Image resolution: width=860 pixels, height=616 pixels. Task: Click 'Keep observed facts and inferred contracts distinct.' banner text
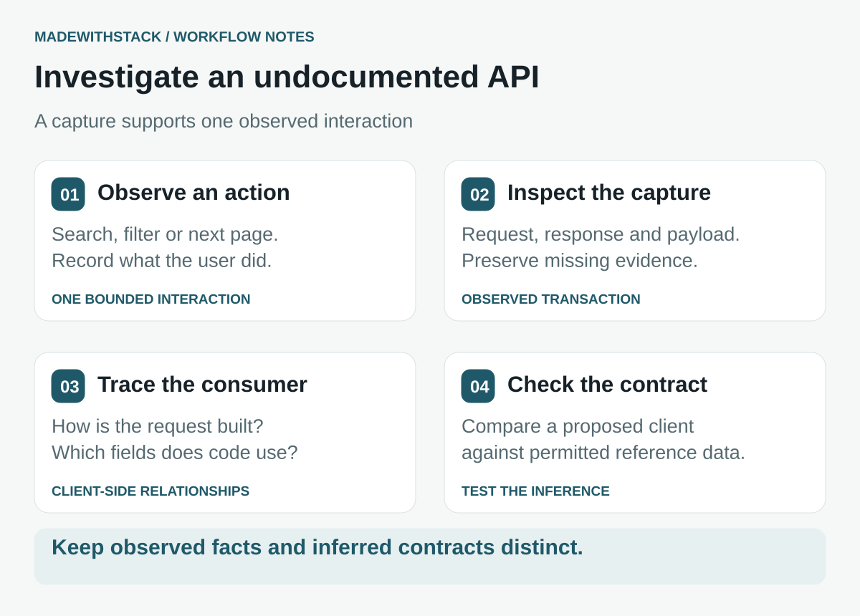click(x=317, y=547)
